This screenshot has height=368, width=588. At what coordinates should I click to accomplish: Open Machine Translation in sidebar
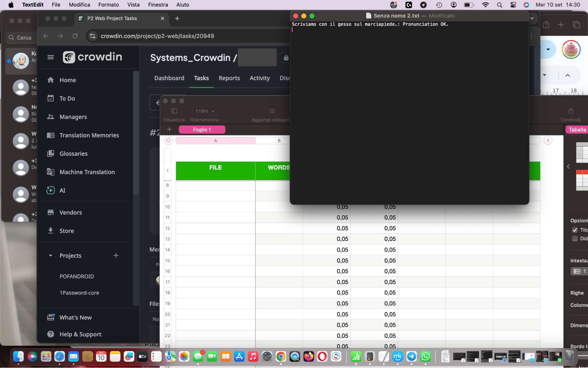point(87,172)
